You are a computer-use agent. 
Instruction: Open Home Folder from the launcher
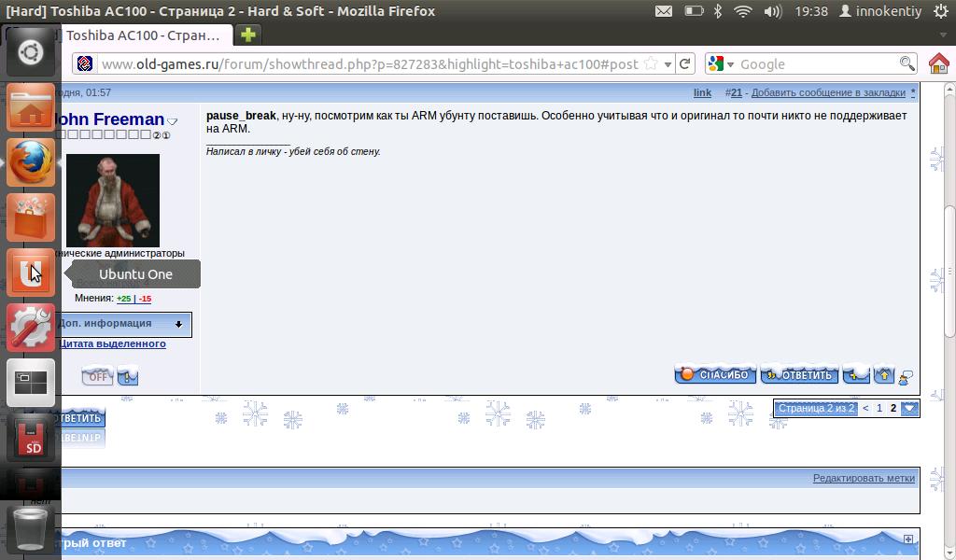pyautogui.click(x=31, y=108)
